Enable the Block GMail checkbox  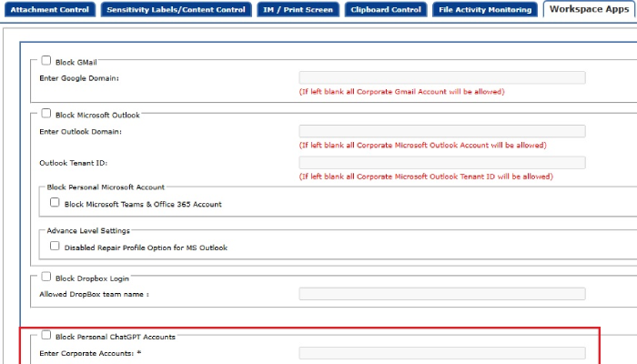click(46, 61)
